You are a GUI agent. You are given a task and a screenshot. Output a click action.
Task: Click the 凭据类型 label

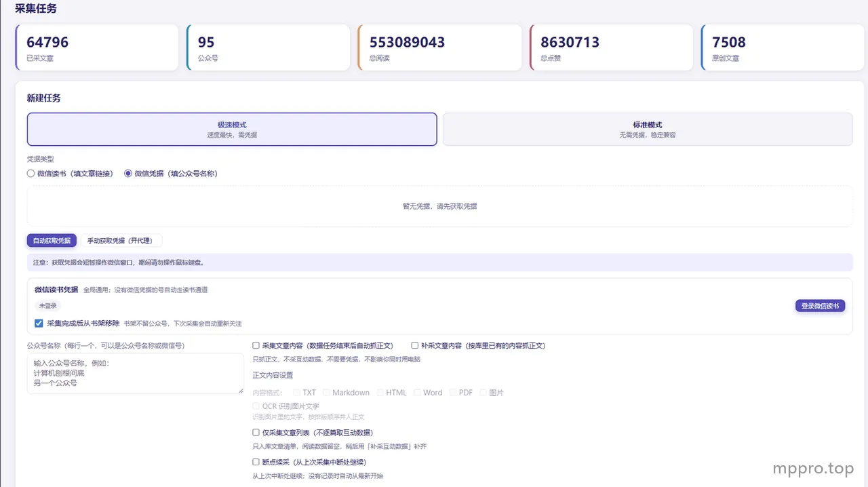point(40,159)
